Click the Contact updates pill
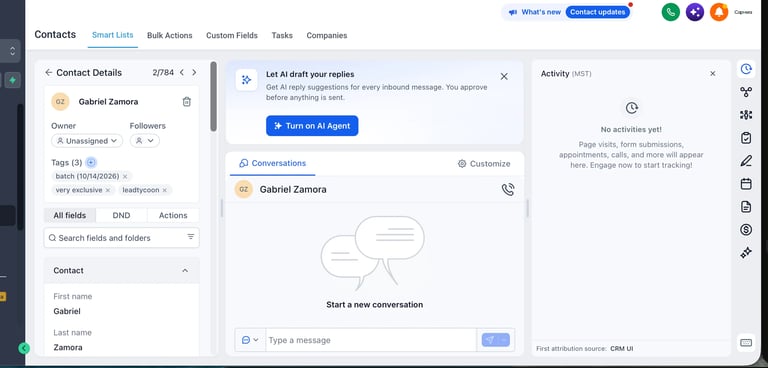Viewport: 768px width, 368px height. tap(598, 12)
